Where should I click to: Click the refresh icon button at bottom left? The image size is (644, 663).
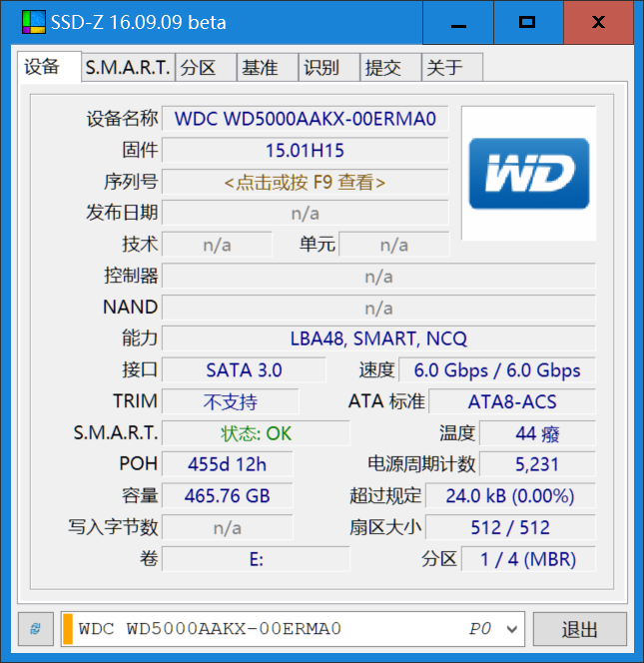pyautogui.click(x=36, y=628)
